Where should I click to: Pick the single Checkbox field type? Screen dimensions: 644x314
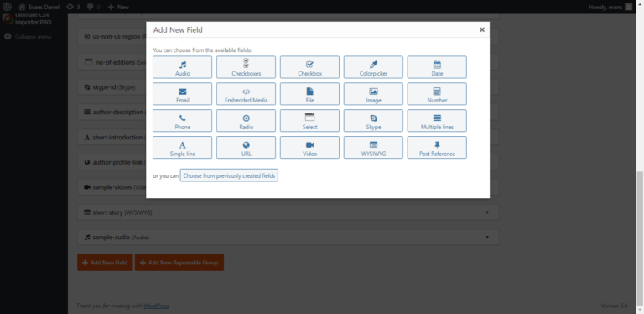pyautogui.click(x=309, y=67)
